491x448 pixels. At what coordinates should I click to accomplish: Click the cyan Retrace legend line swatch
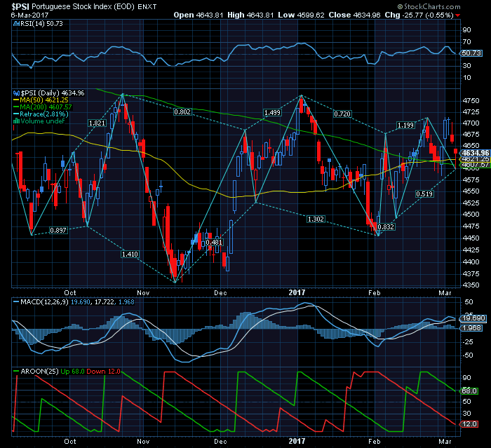click(16, 114)
